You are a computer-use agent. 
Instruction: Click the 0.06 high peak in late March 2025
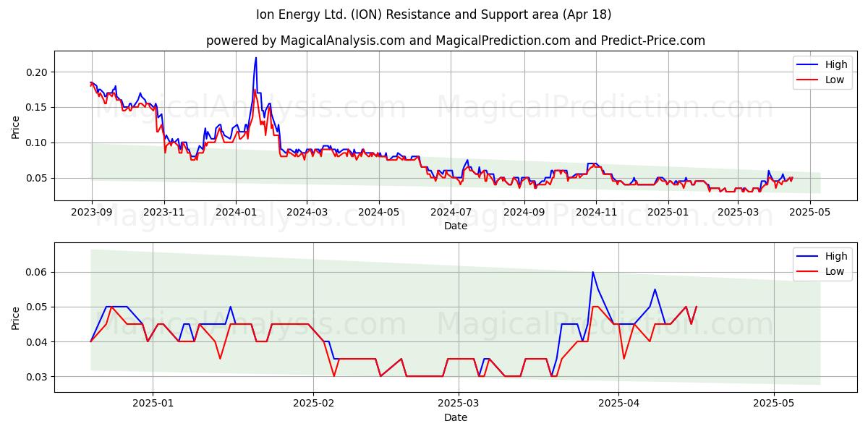[x=592, y=273]
